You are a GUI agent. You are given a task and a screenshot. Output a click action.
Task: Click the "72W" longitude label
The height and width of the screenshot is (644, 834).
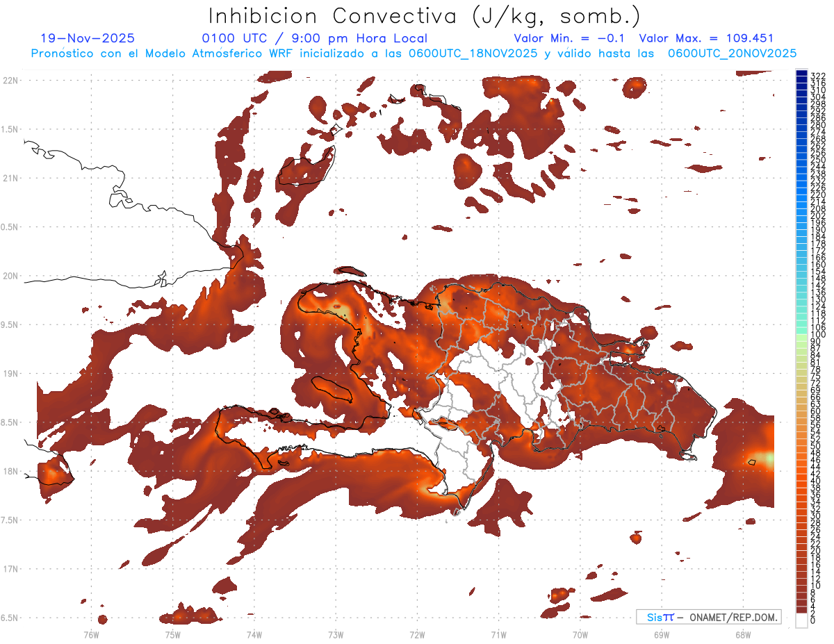point(417,634)
